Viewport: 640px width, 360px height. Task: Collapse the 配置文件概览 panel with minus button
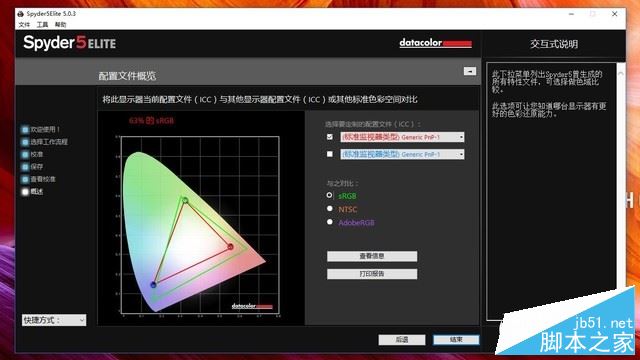click(x=470, y=71)
